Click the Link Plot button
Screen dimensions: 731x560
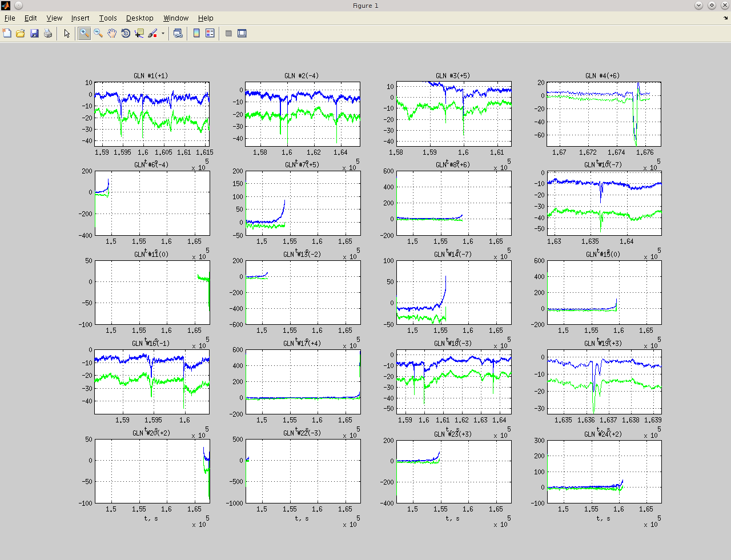click(x=178, y=34)
